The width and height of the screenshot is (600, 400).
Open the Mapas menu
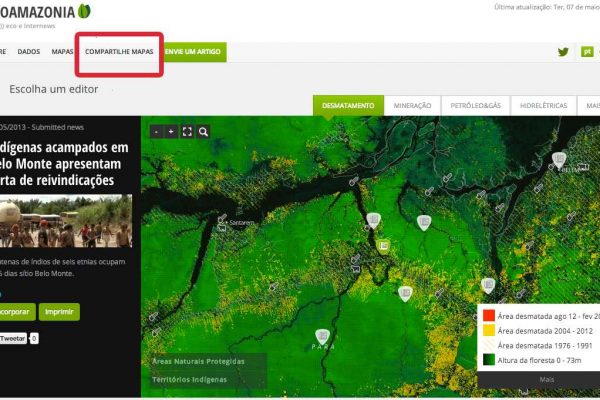coord(63,52)
